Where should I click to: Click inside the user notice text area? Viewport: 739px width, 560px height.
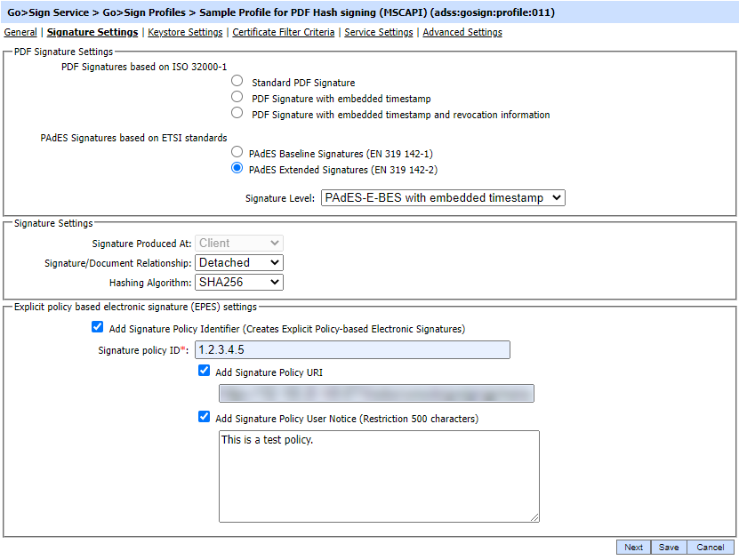coord(379,476)
